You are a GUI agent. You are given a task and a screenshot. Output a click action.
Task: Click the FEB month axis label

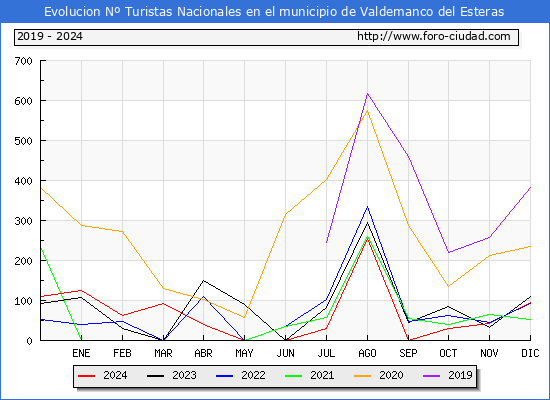122,353
